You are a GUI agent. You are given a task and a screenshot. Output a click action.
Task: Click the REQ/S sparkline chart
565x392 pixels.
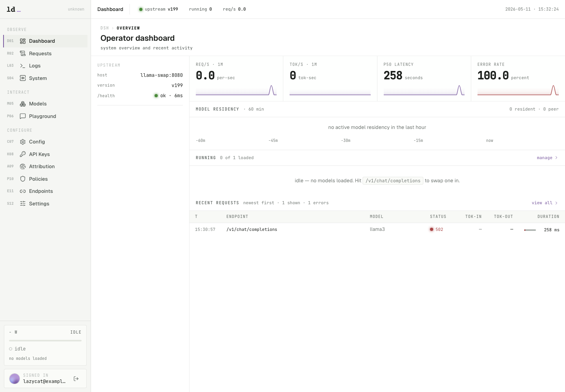(236, 90)
